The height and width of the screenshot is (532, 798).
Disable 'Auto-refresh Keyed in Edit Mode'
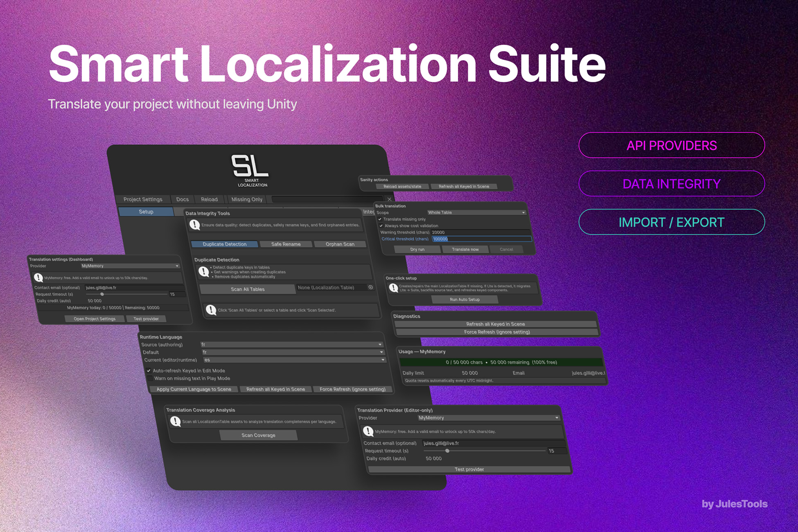pos(149,370)
